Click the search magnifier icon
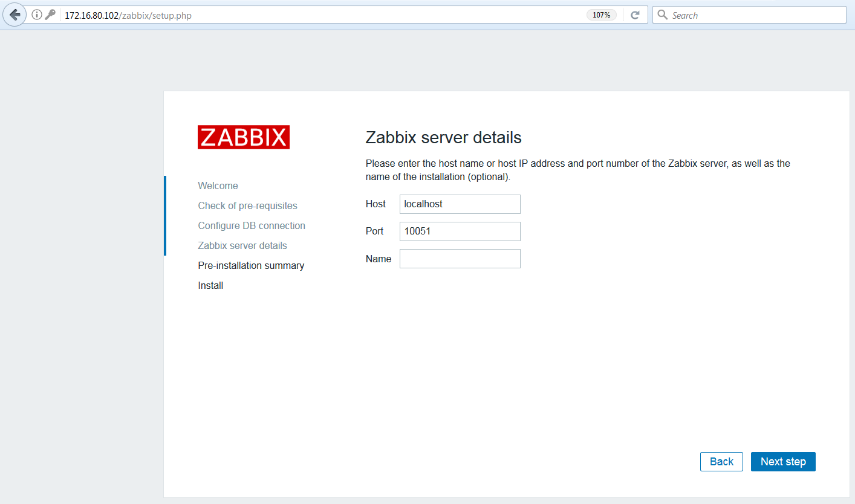The image size is (855, 504). [x=663, y=15]
